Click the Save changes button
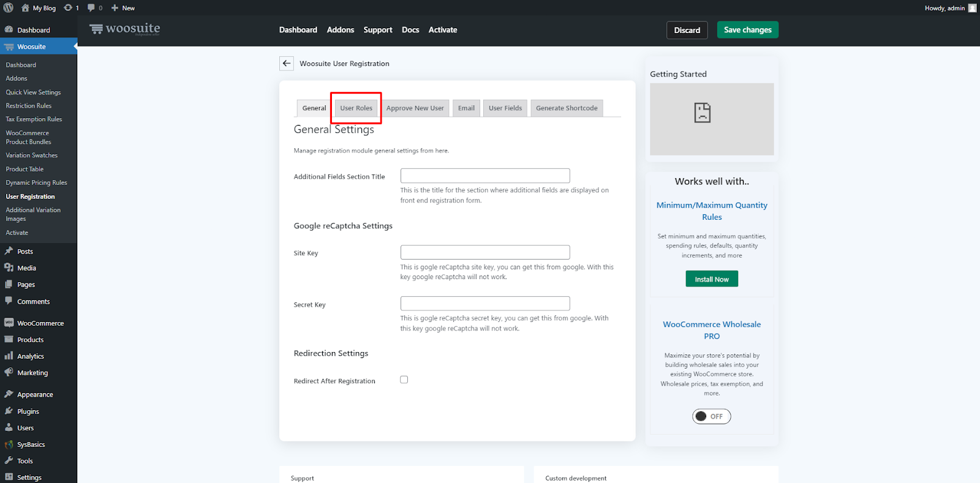The image size is (980, 483). (748, 29)
